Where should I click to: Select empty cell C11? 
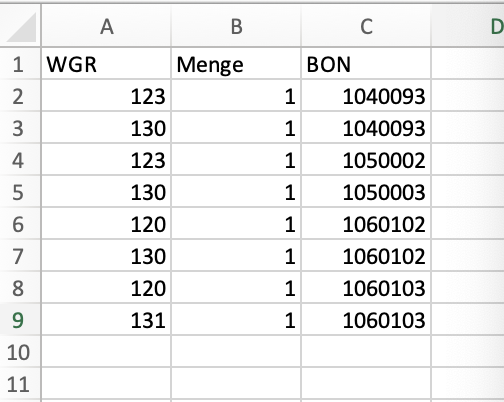(x=366, y=384)
